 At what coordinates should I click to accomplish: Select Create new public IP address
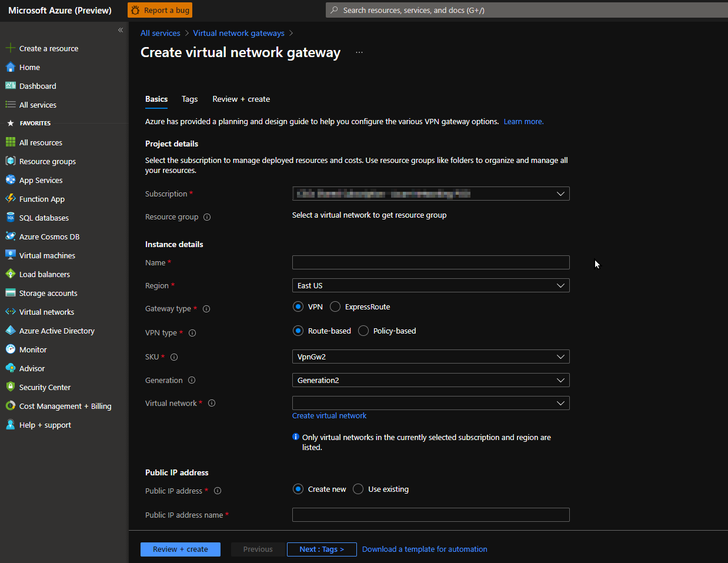click(x=298, y=489)
